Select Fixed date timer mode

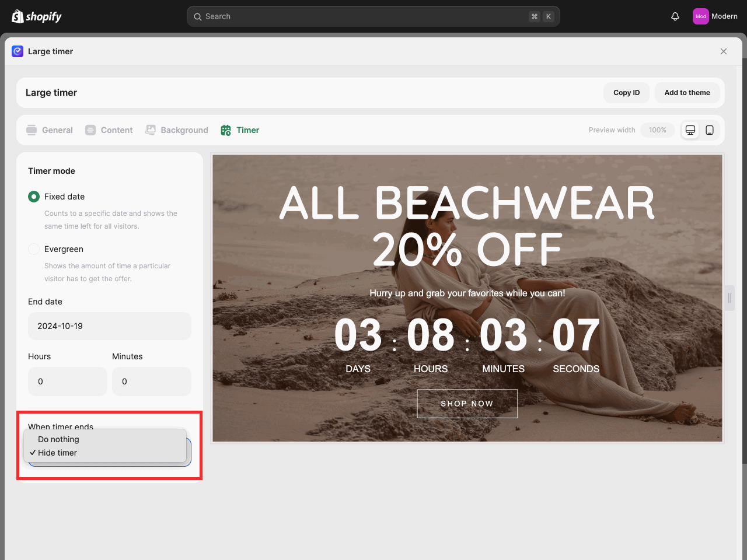click(34, 197)
